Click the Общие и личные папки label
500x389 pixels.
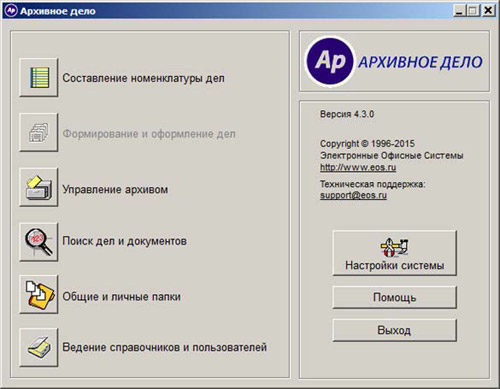(122, 297)
